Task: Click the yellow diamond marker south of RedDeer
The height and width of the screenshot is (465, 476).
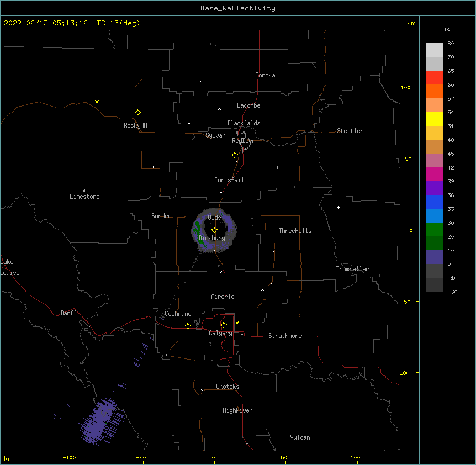Action: 235,155
